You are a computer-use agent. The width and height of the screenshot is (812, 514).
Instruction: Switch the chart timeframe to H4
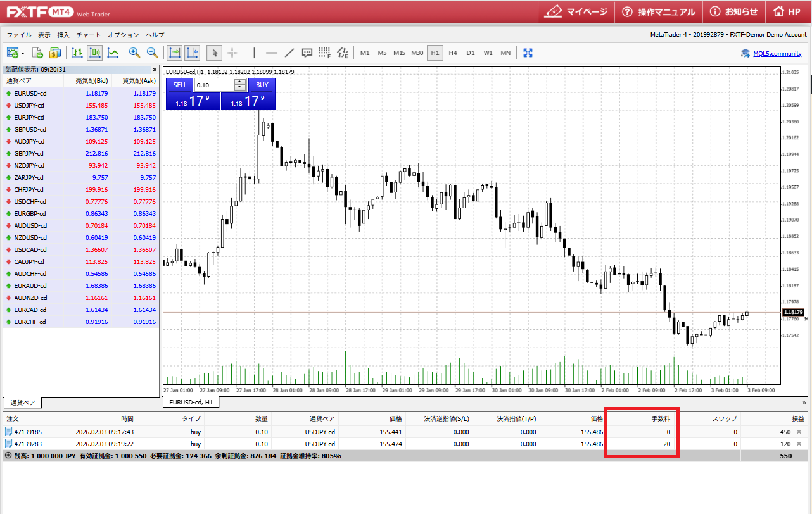pos(452,53)
